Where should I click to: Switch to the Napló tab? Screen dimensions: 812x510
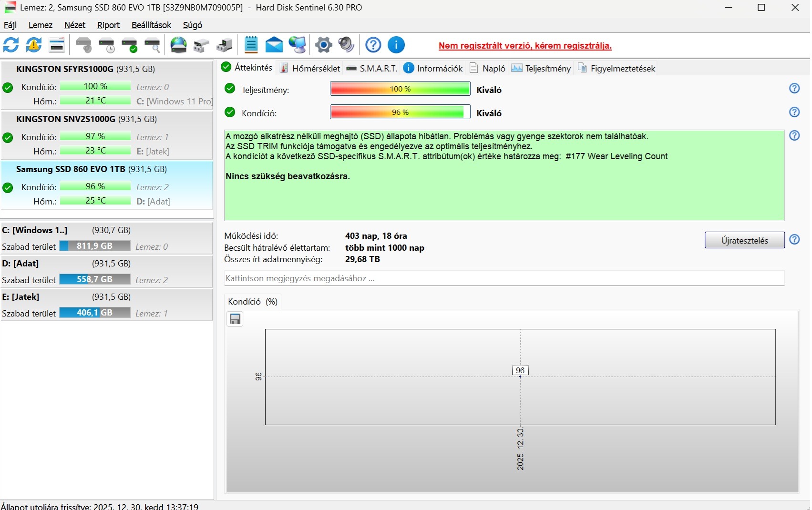(x=488, y=68)
